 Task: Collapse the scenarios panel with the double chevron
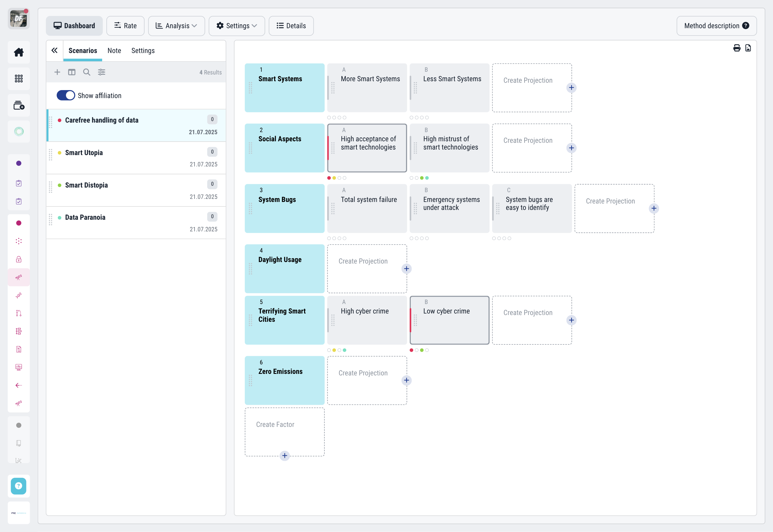[54, 50]
